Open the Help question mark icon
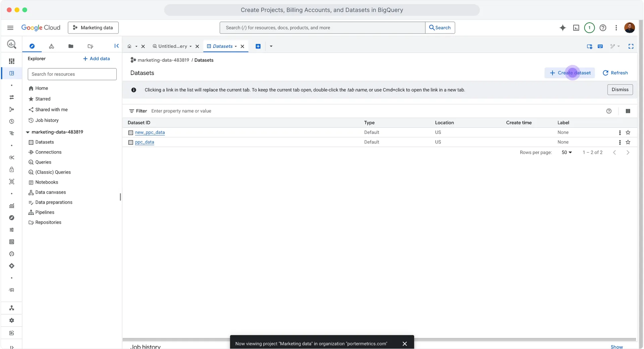 point(603,28)
